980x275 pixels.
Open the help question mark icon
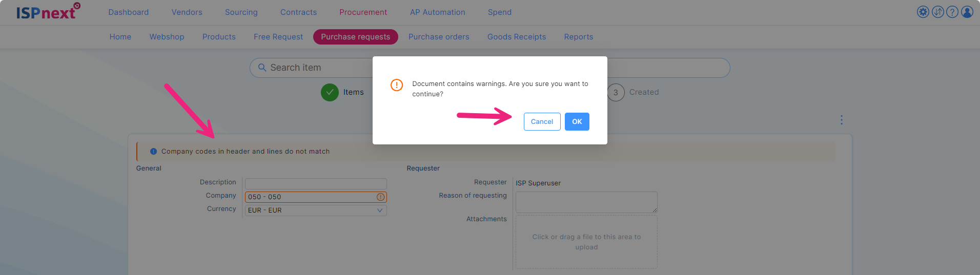tap(952, 12)
